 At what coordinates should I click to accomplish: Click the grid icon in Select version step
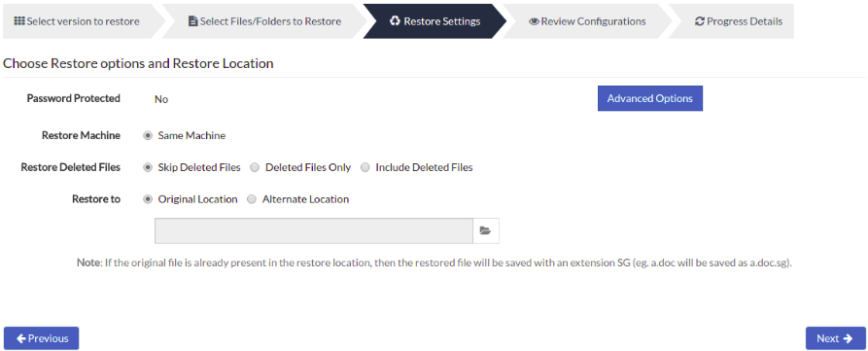coord(19,21)
